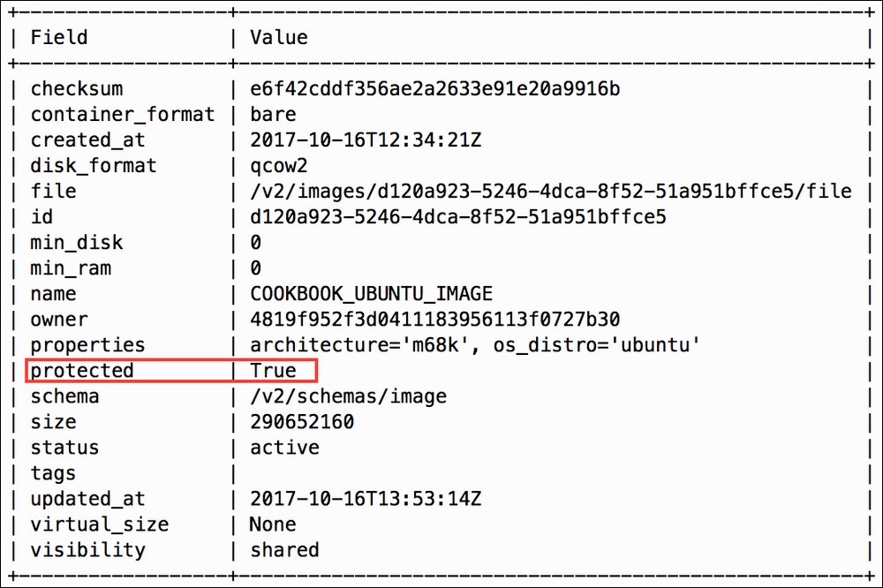The image size is (883, 588).
Task: Select the disk_format value qcow2
Action: tap(279, 166)
